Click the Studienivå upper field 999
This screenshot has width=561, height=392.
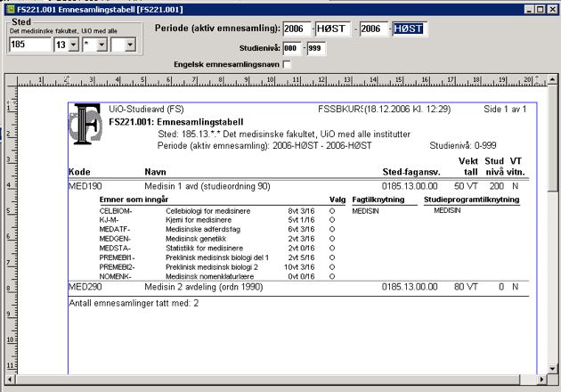pyautogui.click(x=316, y=48)
